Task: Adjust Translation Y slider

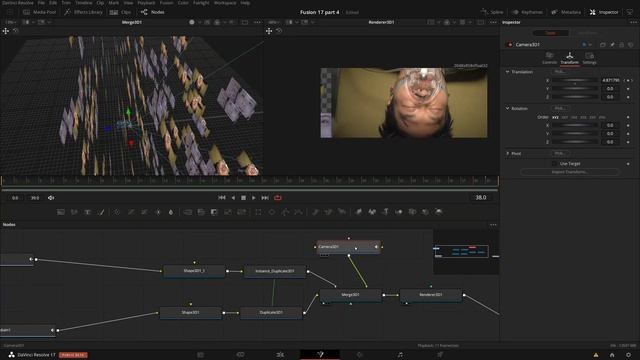Action: (575, 89)
